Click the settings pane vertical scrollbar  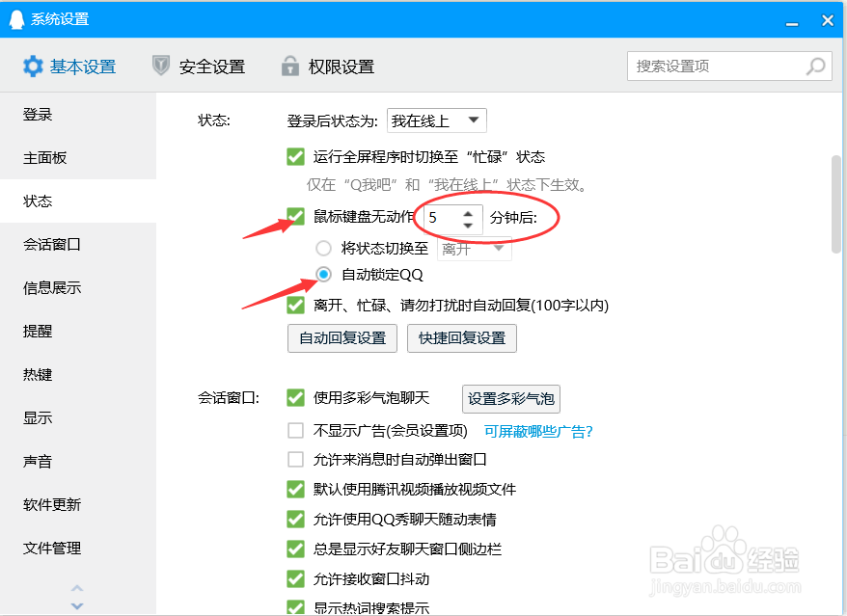click(836, 203)
